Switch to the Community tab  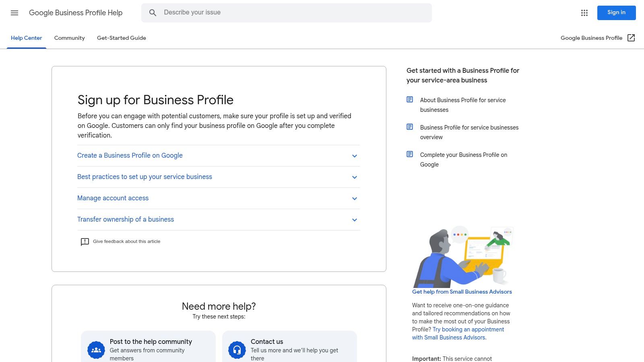(x=70, y=38)
